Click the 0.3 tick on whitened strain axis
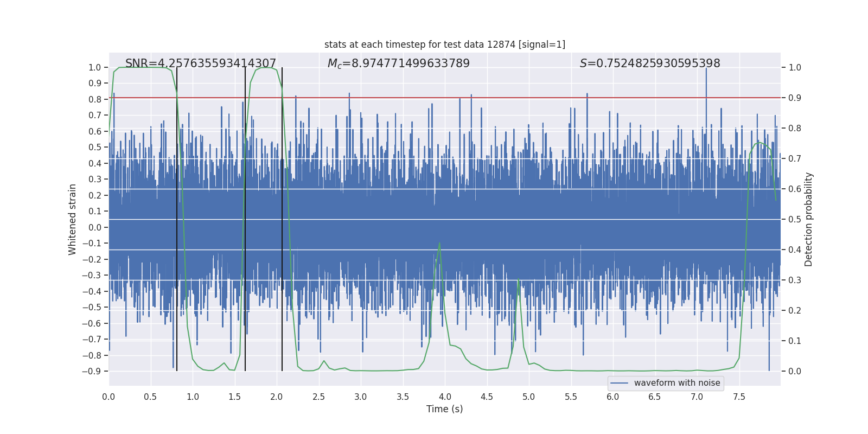 point(95,179)
